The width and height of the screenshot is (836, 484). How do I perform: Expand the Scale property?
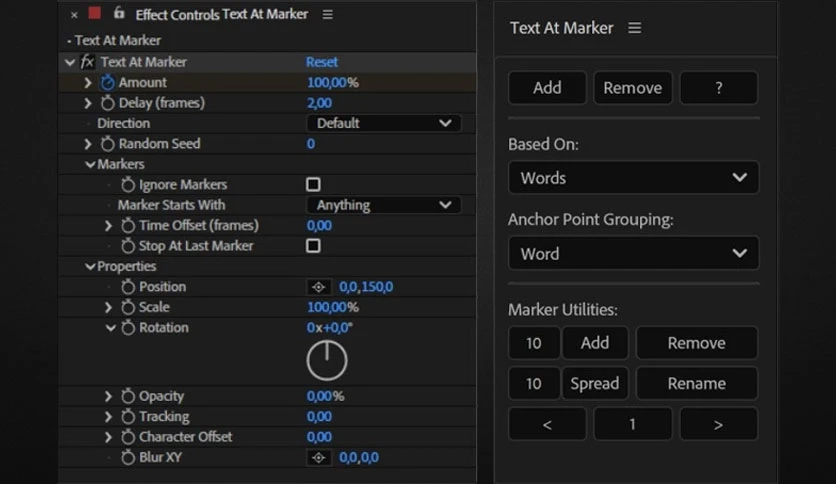(109, 307)
